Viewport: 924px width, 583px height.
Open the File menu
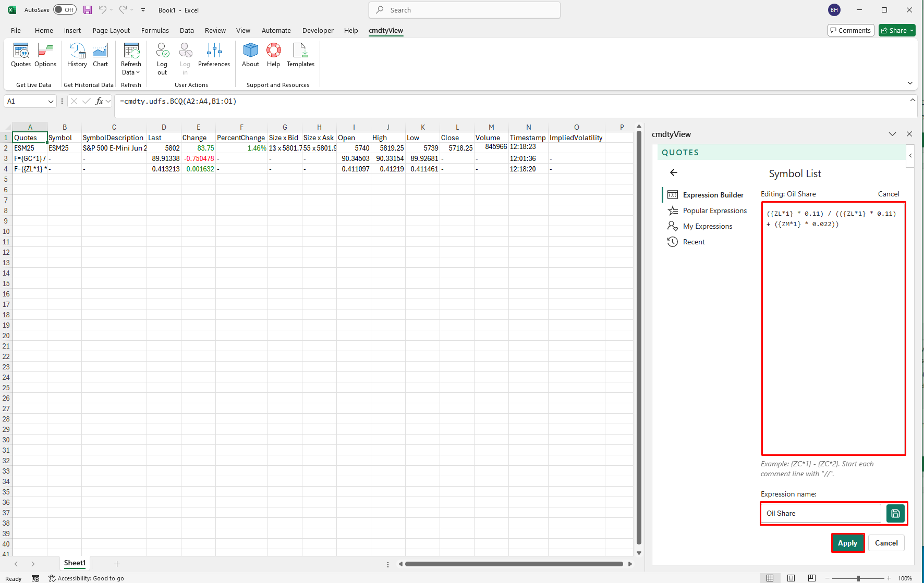click(x=16, y=30)
